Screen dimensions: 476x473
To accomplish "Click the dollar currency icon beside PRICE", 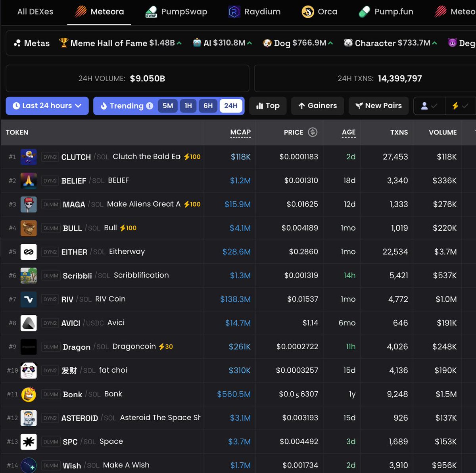I will coord(313,132).
